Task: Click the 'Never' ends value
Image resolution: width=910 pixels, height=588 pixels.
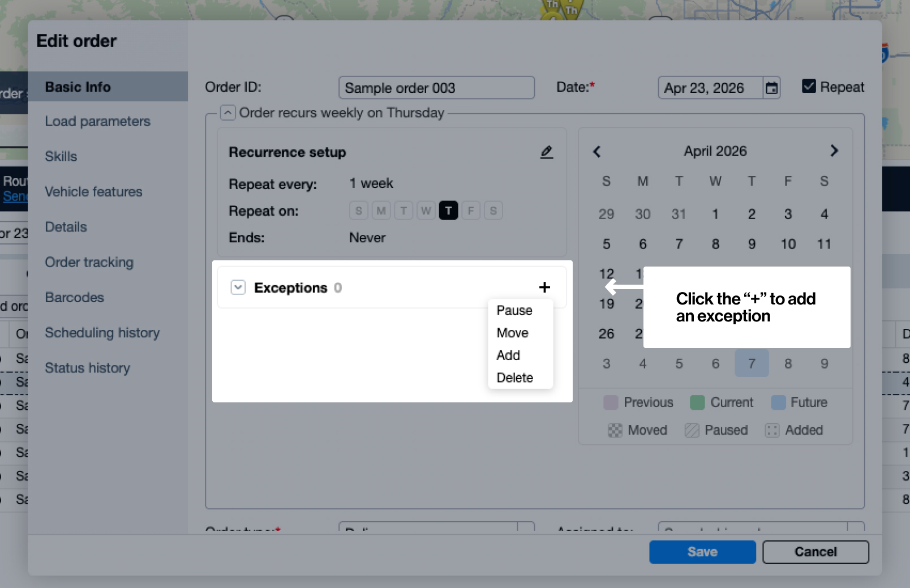Action: tap(367, 238)
